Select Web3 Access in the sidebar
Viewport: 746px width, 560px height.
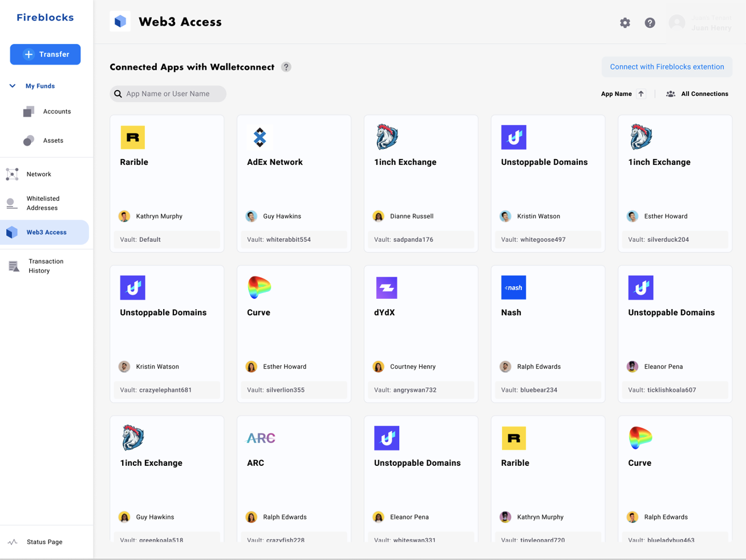point(44,232)
